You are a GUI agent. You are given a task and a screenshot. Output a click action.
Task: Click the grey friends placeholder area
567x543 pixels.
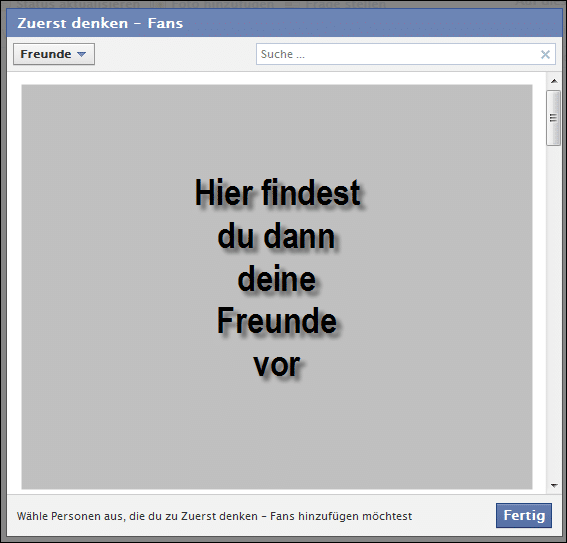(x=277, y=287)
